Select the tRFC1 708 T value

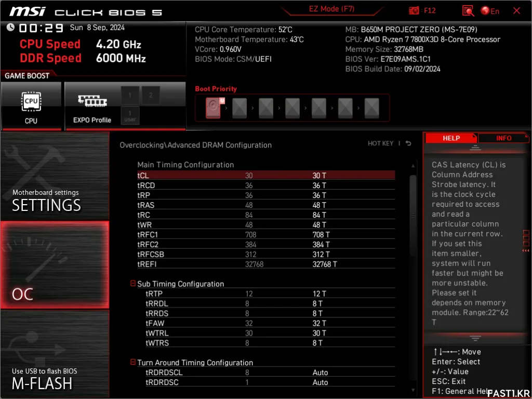click(321, 234)
